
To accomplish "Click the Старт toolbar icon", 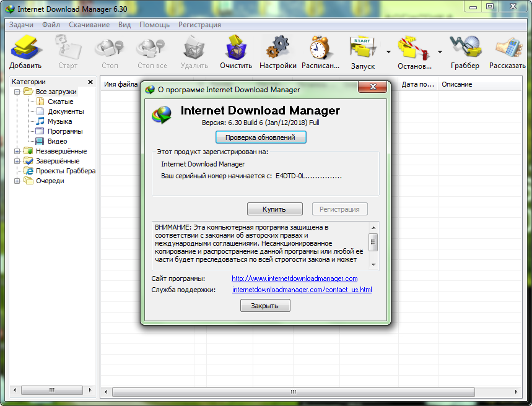I will click(x=68, y=47).
